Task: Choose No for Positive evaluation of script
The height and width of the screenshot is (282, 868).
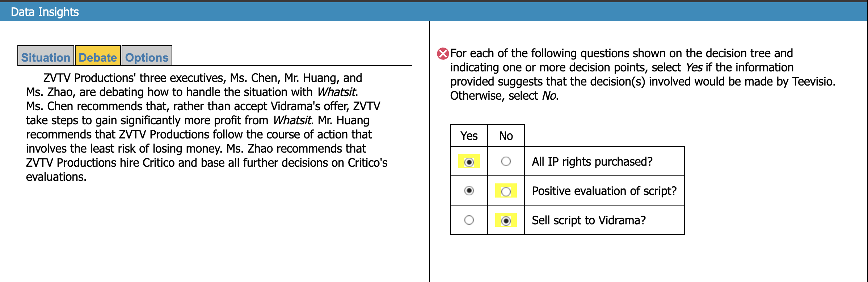Action: click(506, 191)
